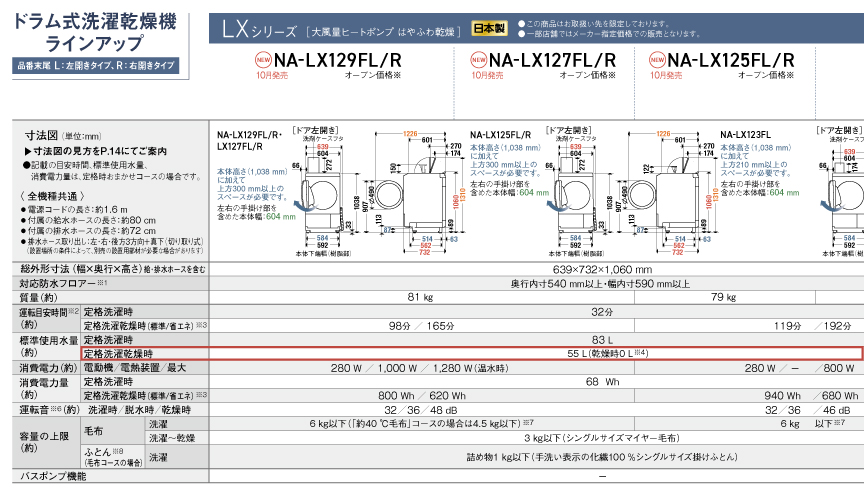Click the 119分 / 192分 value
The height and width of the screenshot is (496, 864).
point(813,326)
